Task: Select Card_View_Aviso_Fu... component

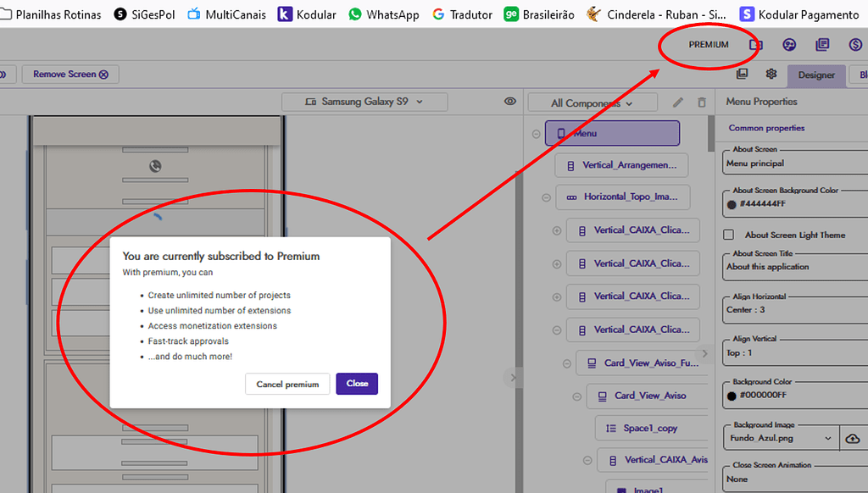Action: pyautogui.click(x=643, y=363)
